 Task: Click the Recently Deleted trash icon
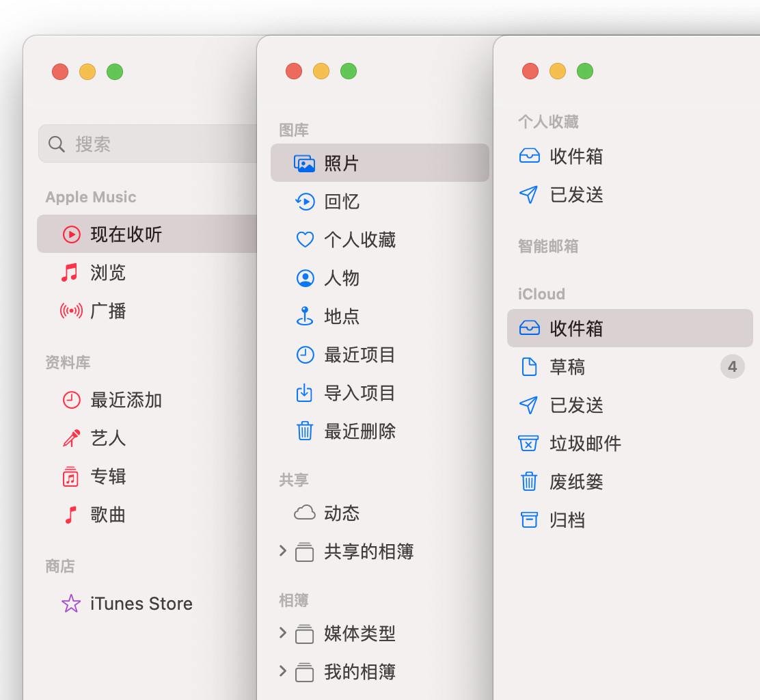305,431
